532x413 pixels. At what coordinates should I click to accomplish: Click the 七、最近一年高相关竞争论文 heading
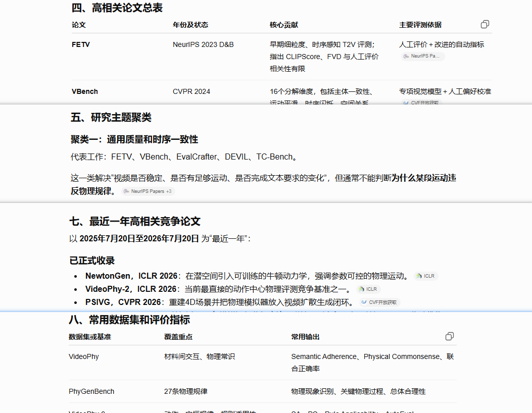coord(135,222)
